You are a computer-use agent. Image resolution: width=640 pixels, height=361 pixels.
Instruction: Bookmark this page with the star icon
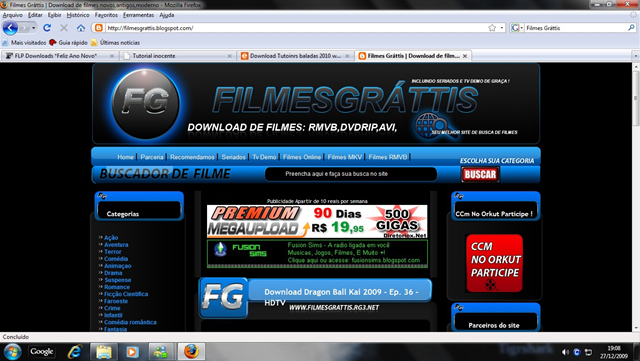point(492,28)
